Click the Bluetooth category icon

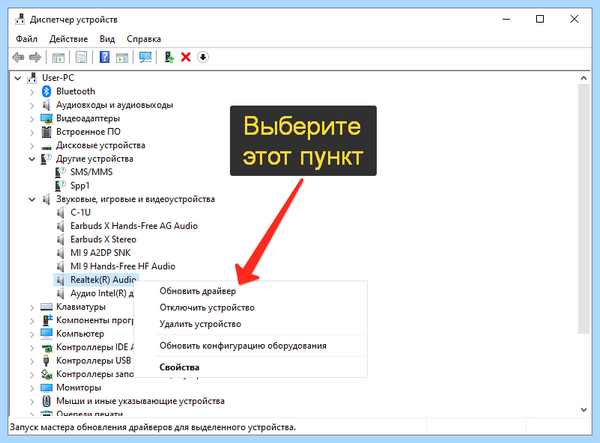47,91
